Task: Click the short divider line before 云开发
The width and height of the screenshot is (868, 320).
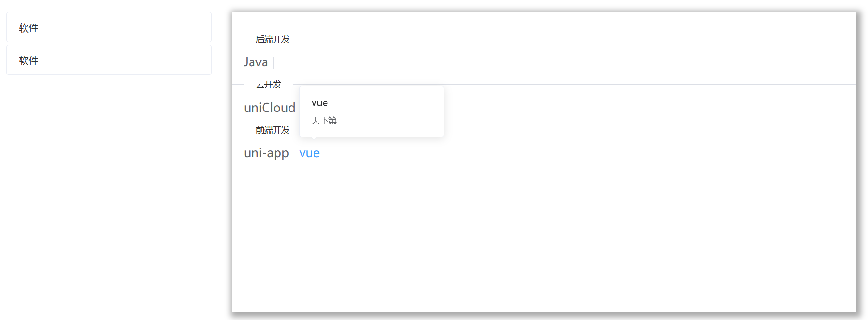Action: 238,85
